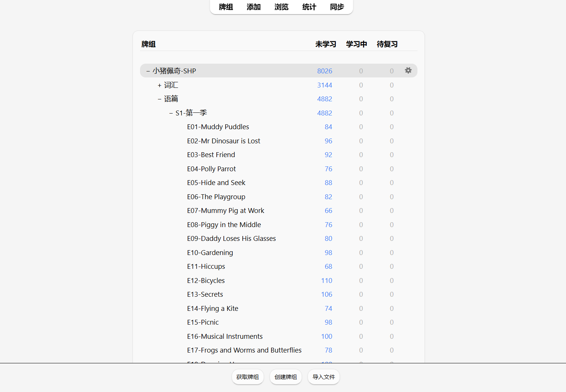Select deck E03-Best Friend
Viewport: 566px width, 392px height.
[211, 155]
